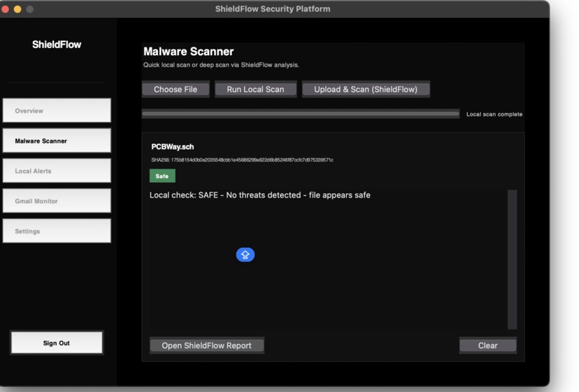Click the SHA256 hash text
The image size is (579, 392).
tap(242, 160)
